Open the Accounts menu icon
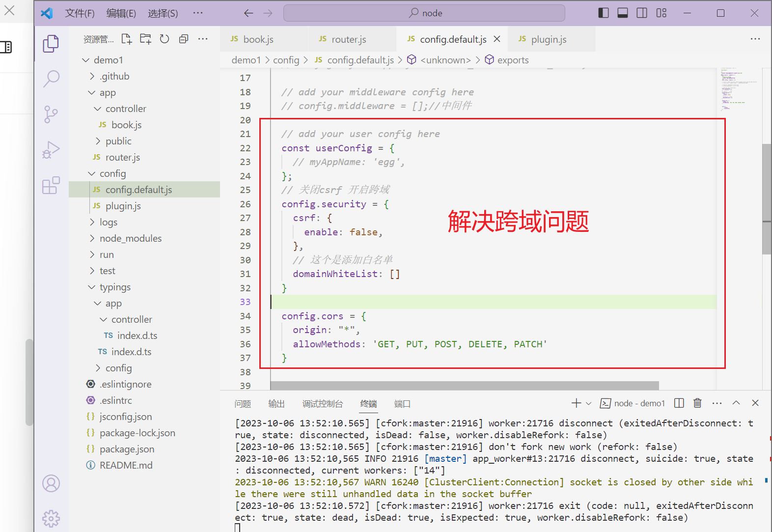The height and width of the screenshot is (532, 772). pos(51,483)
